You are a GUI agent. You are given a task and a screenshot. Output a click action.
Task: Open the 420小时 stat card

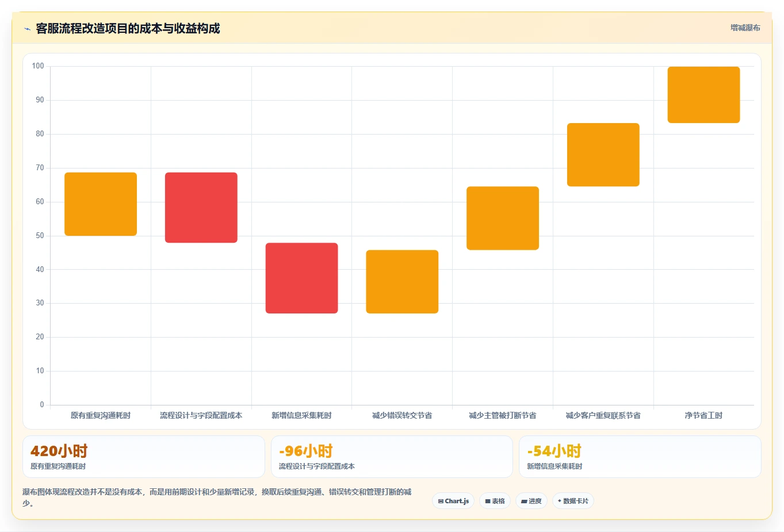(144, 457)
